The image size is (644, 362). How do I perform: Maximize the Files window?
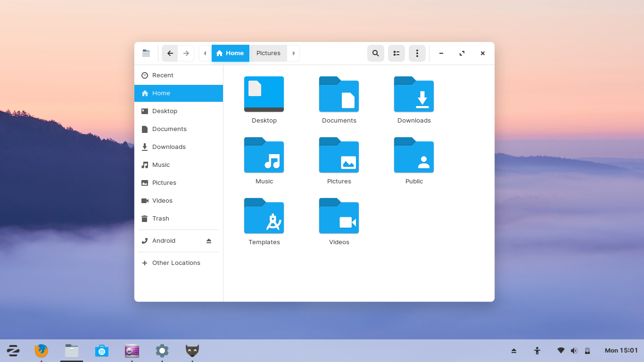pyautogui.click(x=462, y=53)
